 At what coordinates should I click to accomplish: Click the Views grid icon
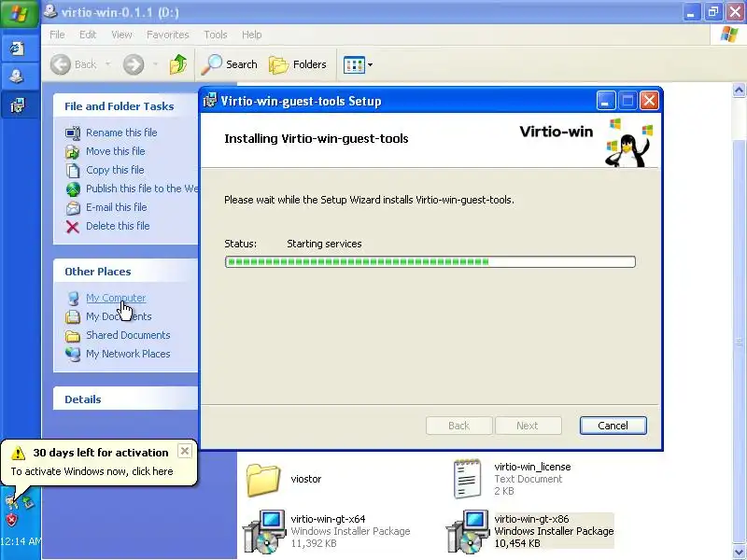(354, 64)
